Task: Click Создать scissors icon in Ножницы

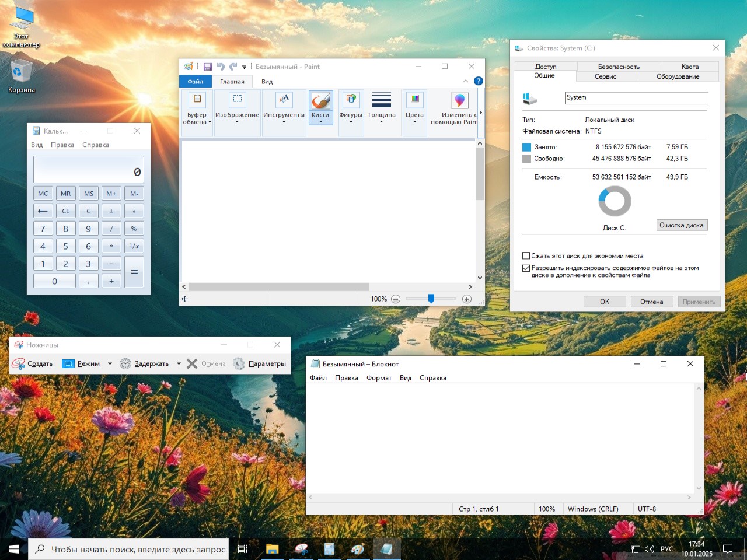Action: point(19,363)
